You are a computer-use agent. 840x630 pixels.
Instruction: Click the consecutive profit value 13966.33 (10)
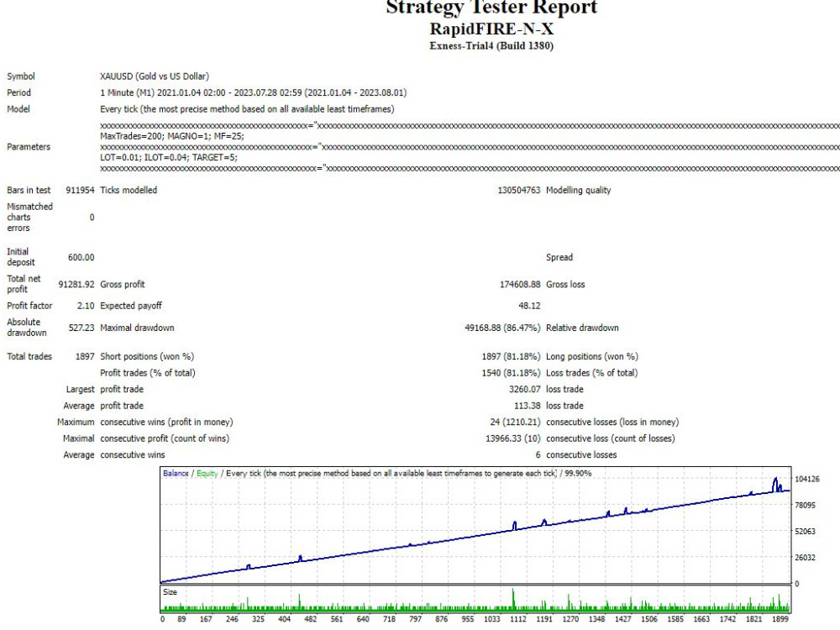click(x=512, y=438)
